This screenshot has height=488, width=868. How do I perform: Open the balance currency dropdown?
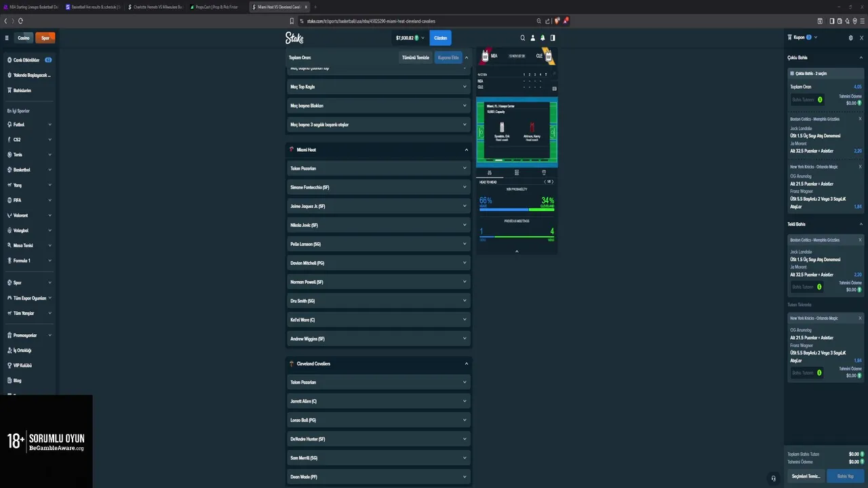pos(410,38)
